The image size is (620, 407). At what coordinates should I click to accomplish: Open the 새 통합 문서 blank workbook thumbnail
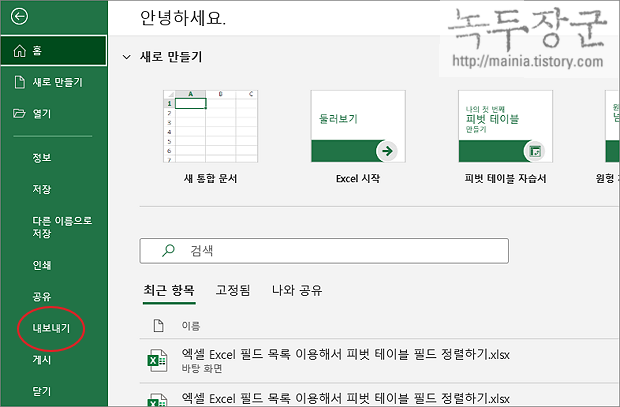pos(210,126)
